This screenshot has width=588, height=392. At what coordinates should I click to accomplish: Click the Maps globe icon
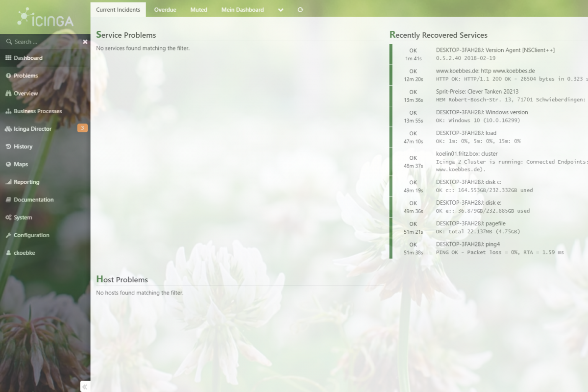pyautogui.click(x=8, y=164)
